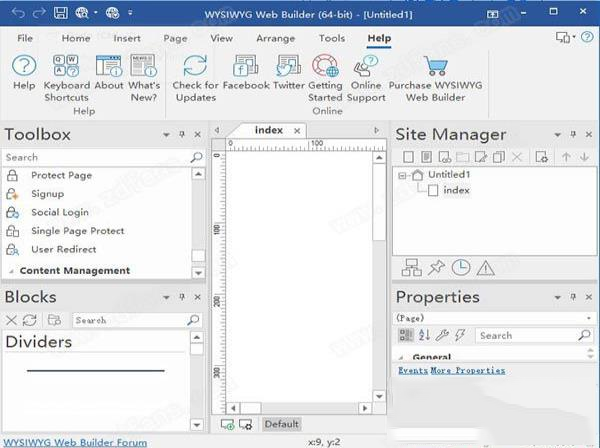Click the new page icon in Site Manager

(408, 157)
